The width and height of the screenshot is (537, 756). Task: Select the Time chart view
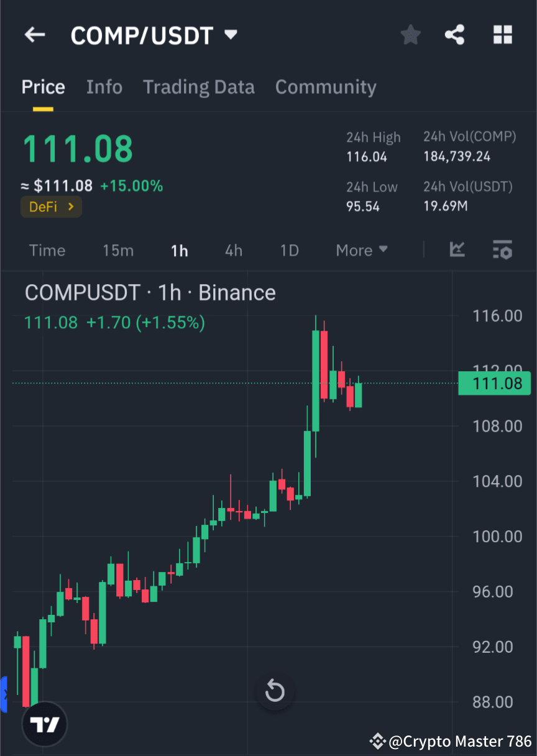pos(47,250)
